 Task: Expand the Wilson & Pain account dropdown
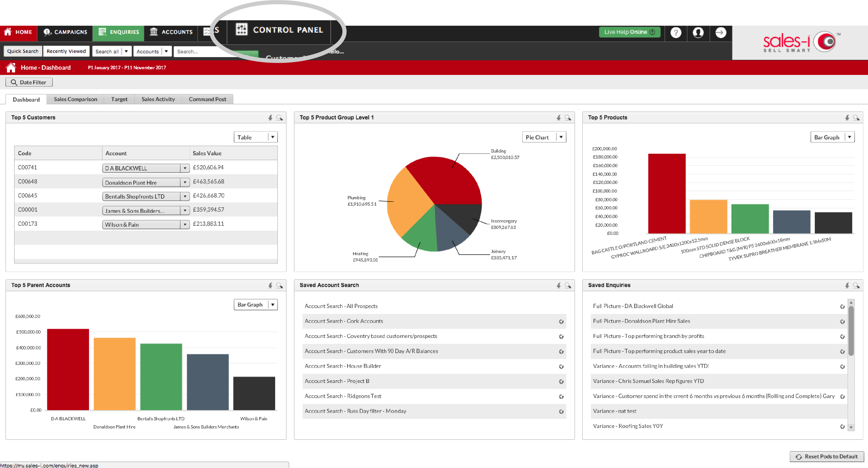coord(185,224)
